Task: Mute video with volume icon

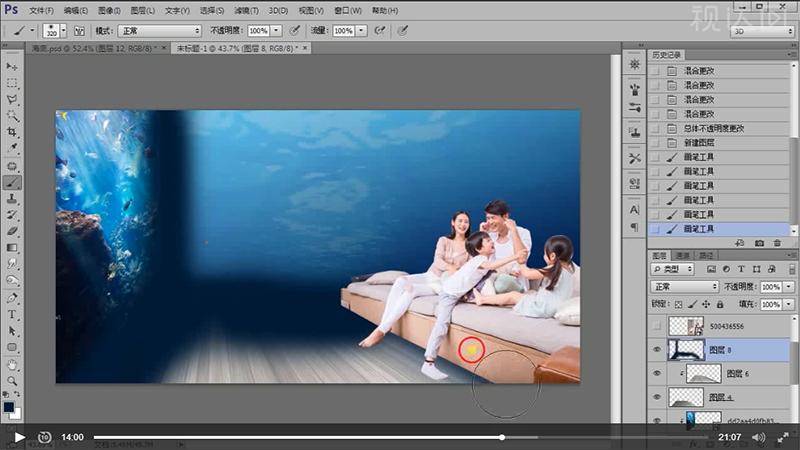Action: pos(759,437)
